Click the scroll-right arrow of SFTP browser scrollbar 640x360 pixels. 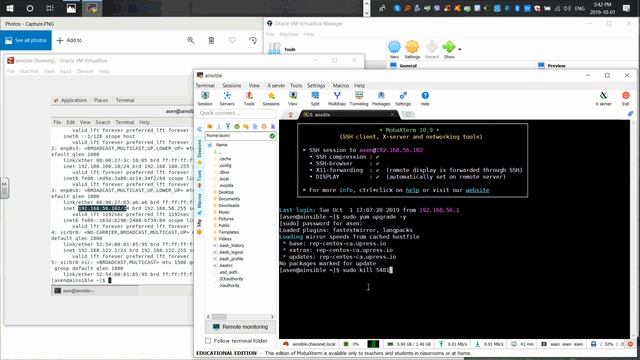(x=272, y=317)
